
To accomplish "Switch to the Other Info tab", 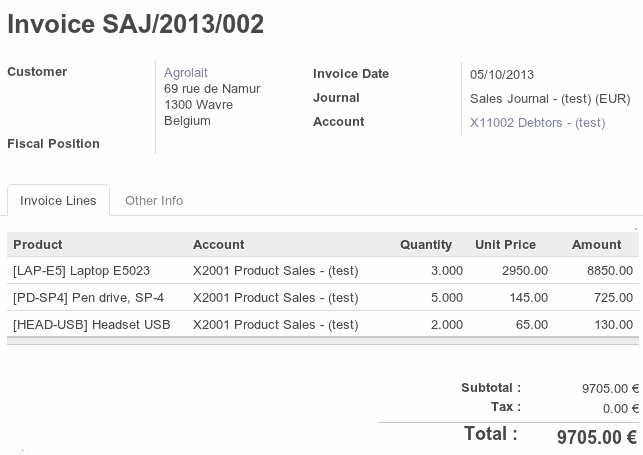I will tap(154, 200).
